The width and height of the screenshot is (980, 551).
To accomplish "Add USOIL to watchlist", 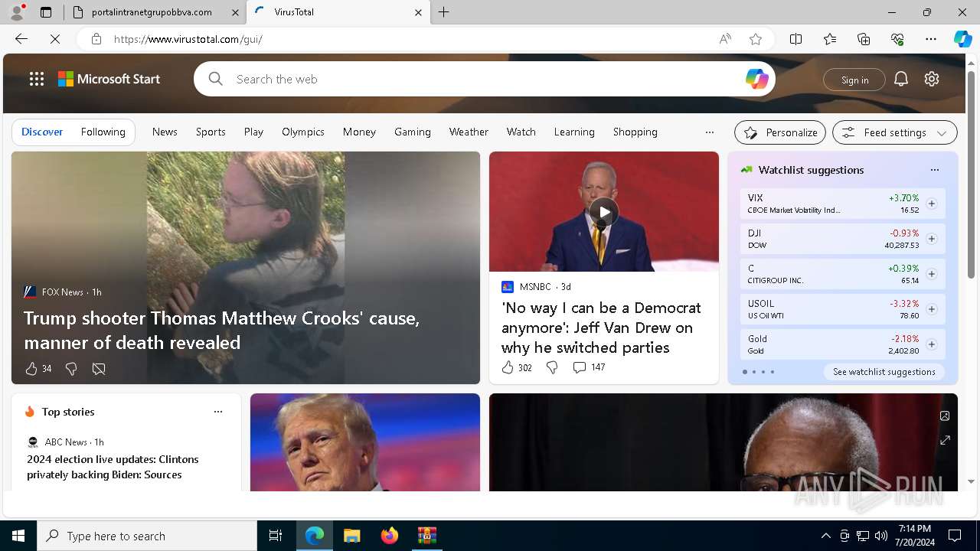I will [932, 309].
